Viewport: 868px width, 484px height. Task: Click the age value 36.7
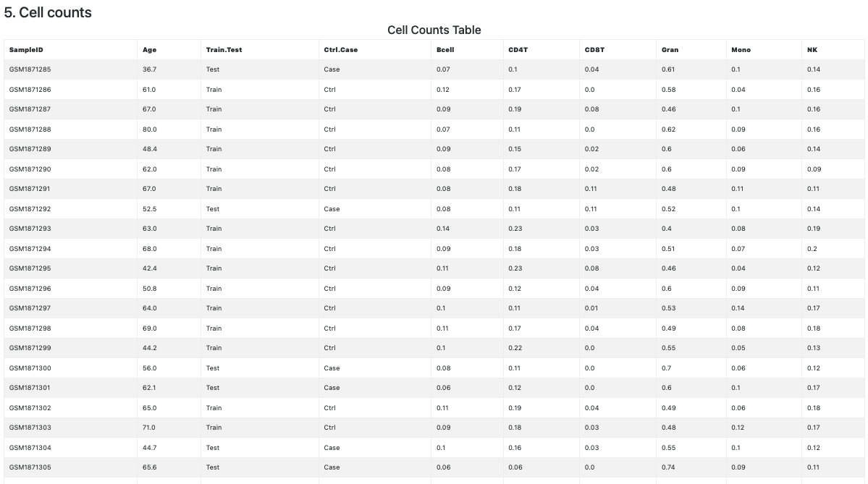[149, 69]
